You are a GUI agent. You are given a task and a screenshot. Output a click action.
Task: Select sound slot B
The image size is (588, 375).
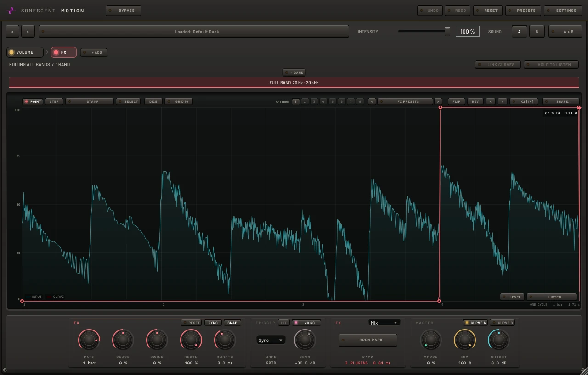point(537,32)
